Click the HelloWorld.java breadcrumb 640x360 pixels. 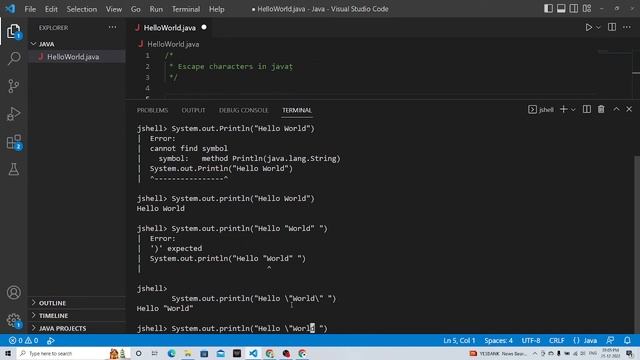[173, 44]
